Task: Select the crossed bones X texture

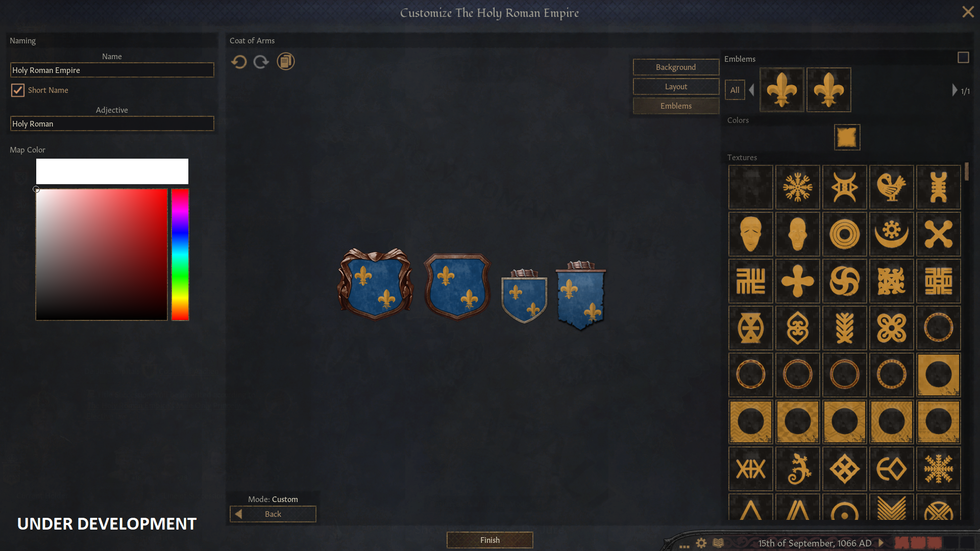Action: pyautogui.click(x=938, y=234)
